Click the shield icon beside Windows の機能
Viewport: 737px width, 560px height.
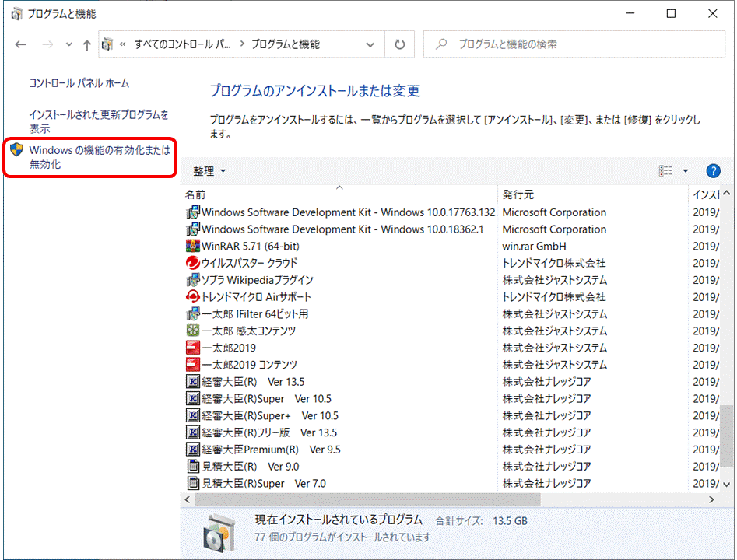click(x=16, y=150)
